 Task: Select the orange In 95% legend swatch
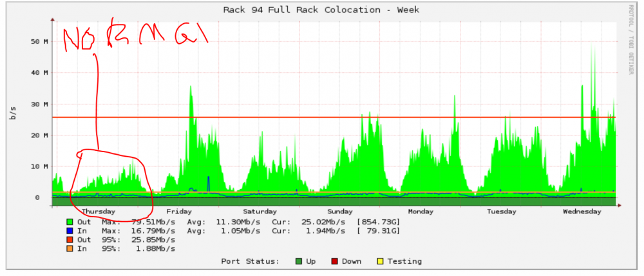tap(70, 248)
